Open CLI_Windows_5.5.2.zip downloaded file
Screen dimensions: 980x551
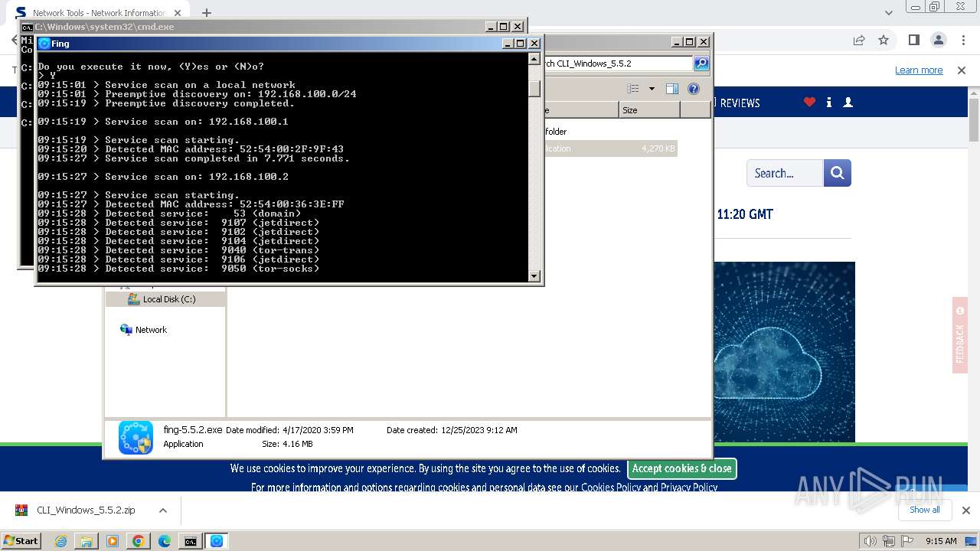click(85, 510)
